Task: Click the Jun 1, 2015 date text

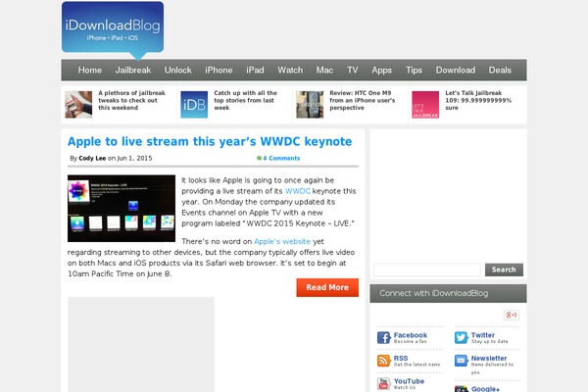Action: coord(134,159)
